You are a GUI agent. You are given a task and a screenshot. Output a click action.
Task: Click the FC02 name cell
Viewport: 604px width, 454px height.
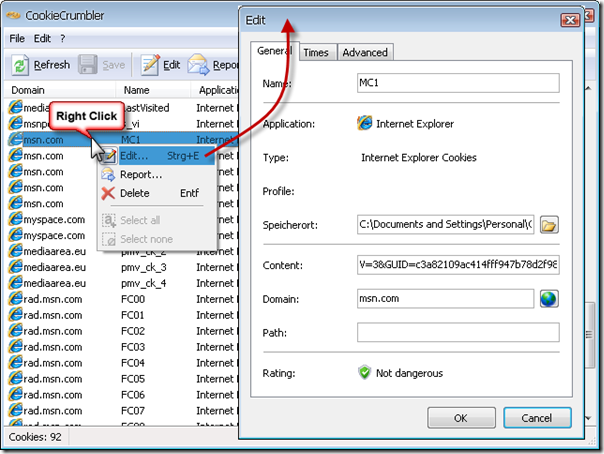click(x=133, y=331)
